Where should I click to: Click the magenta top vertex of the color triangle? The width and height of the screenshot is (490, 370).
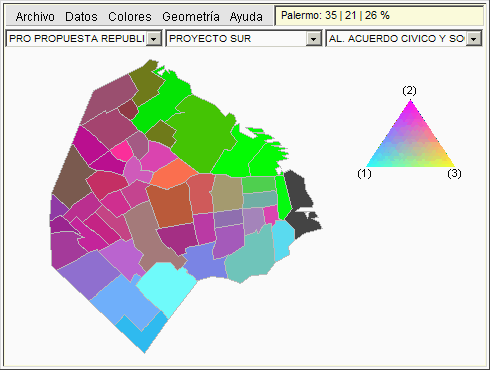(x=410, y=103)
